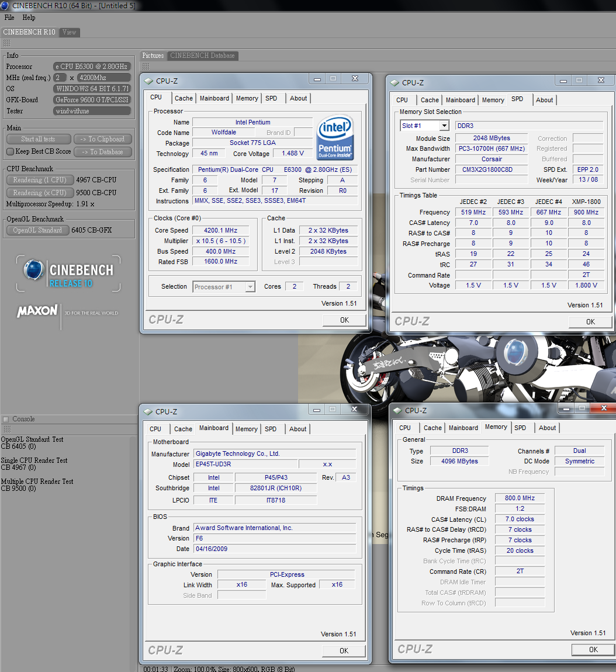Image resolution: width=616 pixels, height=672 pixels.
Task: Click the 4200.1 MHz Core Speed value
Action: coord(220,230)
